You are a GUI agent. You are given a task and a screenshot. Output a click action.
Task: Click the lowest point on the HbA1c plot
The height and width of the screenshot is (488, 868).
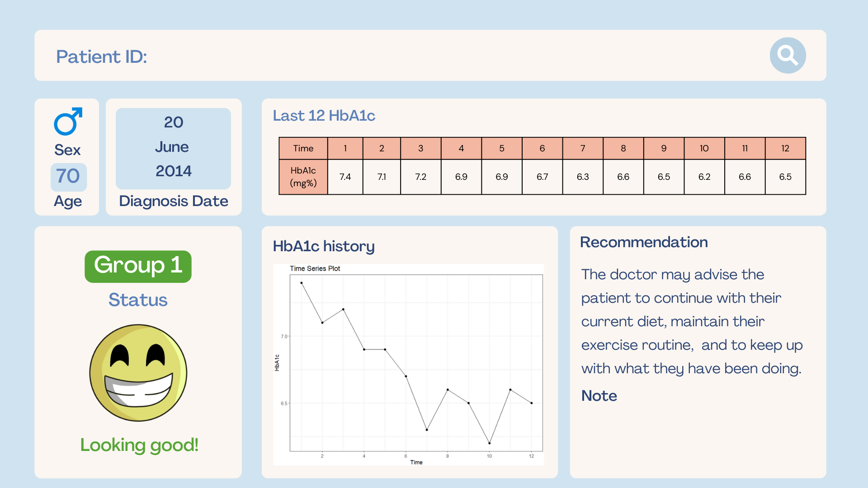click(x=490, y=443)
